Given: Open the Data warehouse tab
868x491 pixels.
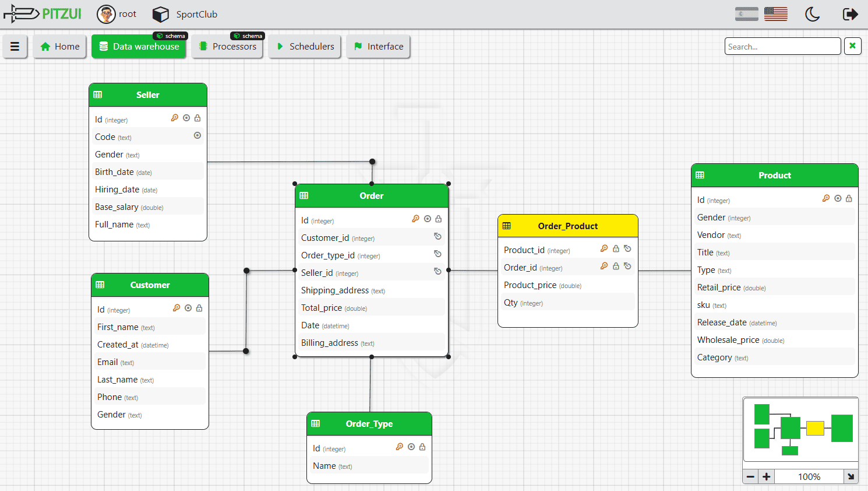Looking at the screenshot, I should [x=139, y=47].
